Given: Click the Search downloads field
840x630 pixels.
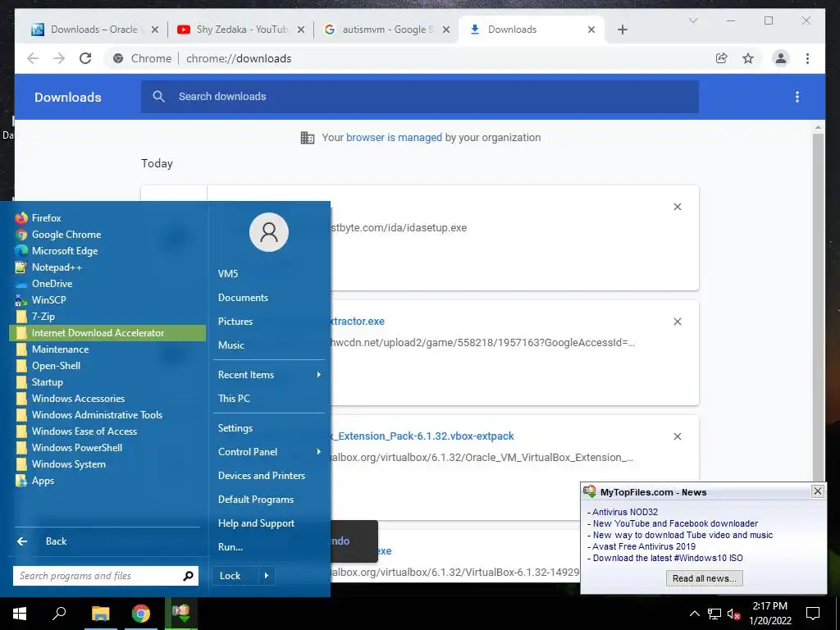Looking at the screenshot, I should coord(420,97).
